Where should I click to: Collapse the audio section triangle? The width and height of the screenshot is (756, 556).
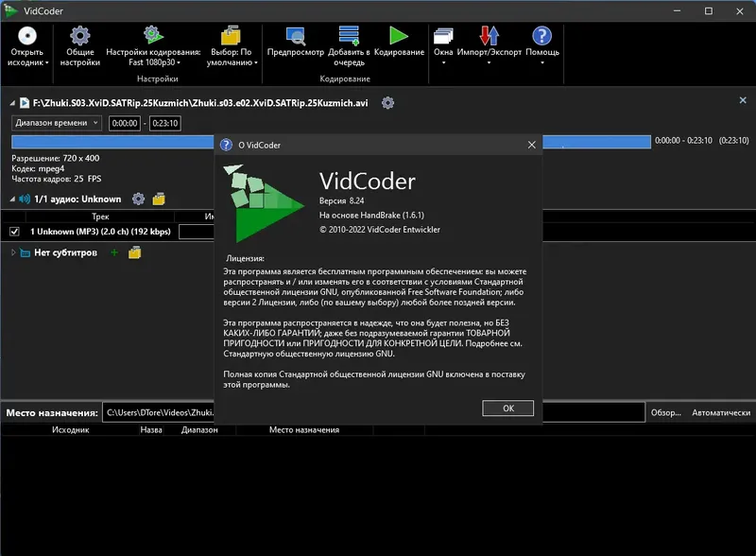[x=12, y=199]
